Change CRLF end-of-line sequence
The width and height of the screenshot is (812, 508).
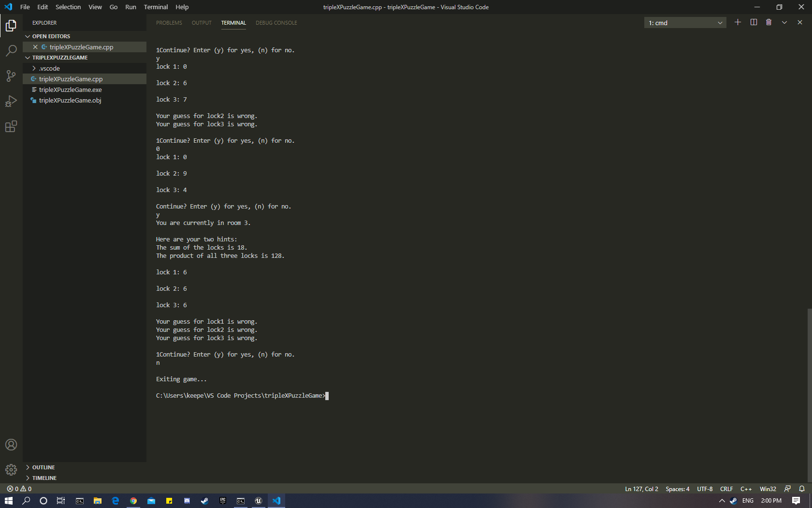(x=726, y=489)
